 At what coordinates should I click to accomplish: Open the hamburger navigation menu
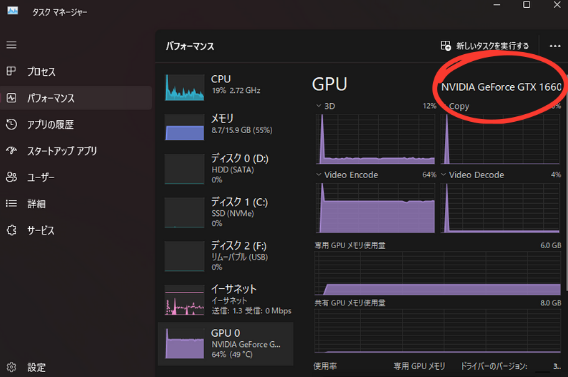coord(11,45)
